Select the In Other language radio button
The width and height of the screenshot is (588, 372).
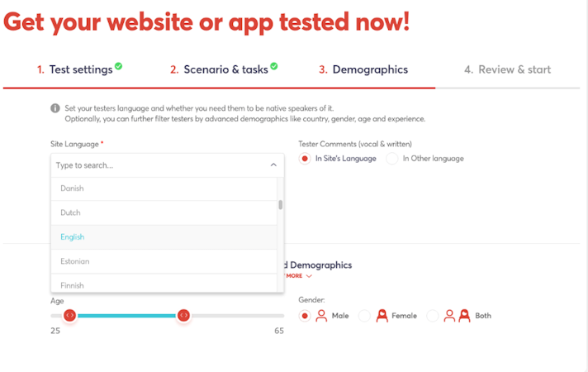pos(392,159)
